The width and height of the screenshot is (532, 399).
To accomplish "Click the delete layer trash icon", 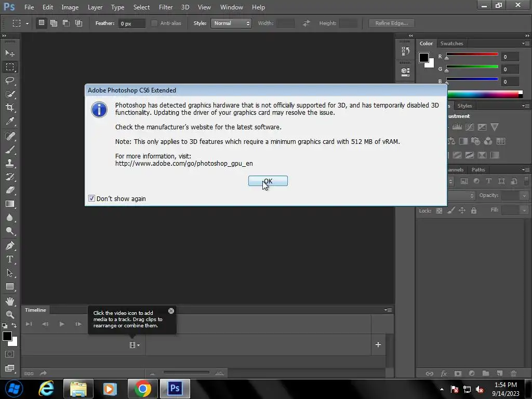I will pyautogui.click(x=514, y=373).
